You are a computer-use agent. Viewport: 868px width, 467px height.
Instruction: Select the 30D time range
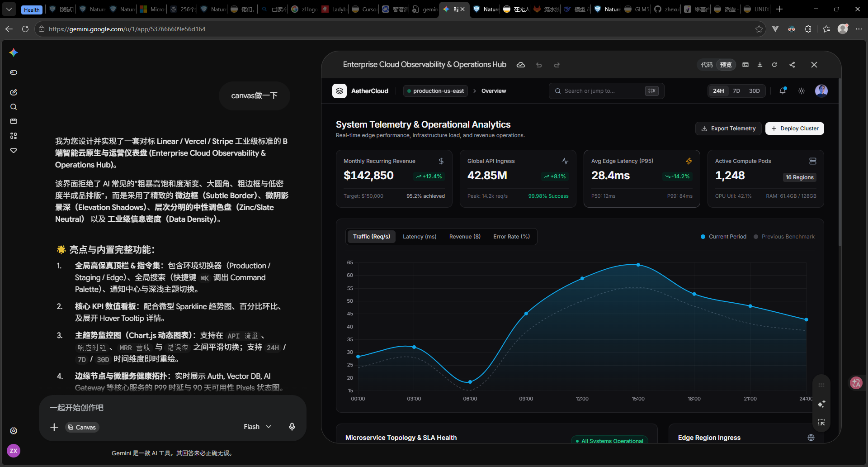coord(755,91)
